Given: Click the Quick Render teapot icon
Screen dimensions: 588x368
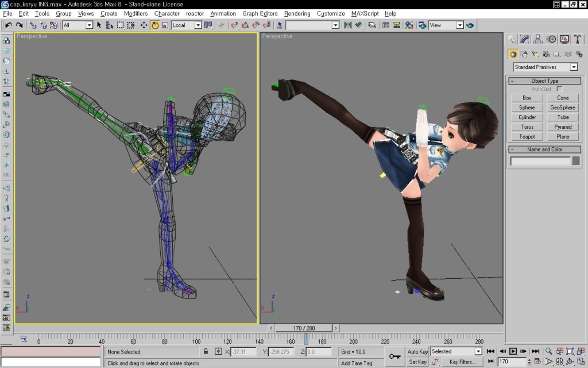Looking at the screenshot, I should 470,25.
